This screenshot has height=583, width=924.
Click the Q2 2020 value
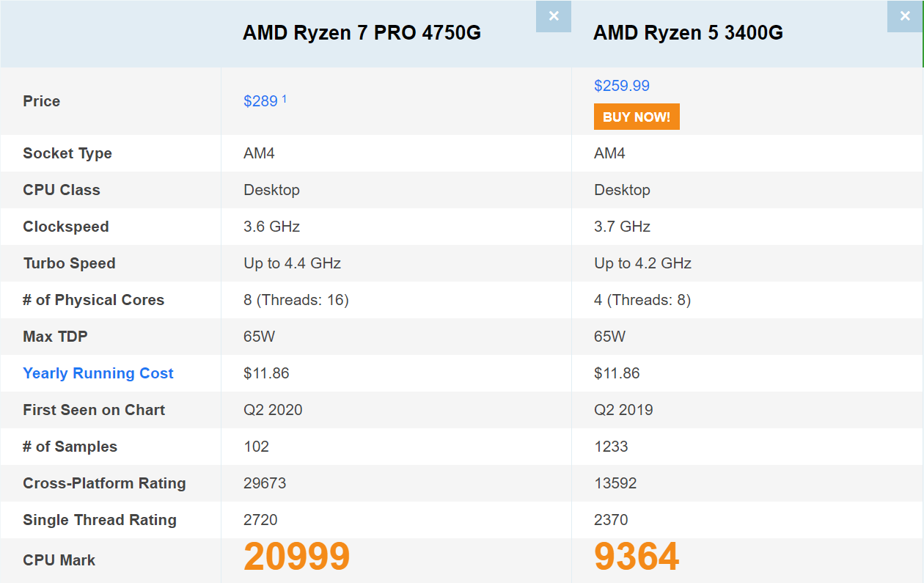[273, 410]
